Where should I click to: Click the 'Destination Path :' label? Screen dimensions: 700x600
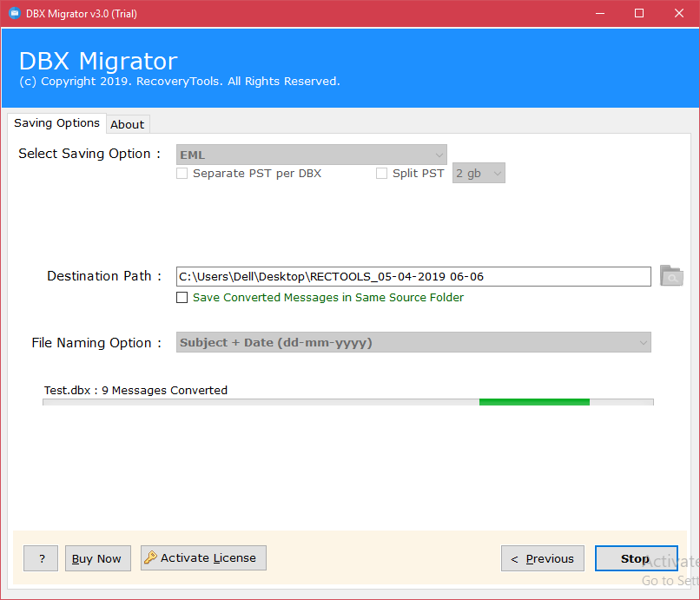(x=104, y=276)
